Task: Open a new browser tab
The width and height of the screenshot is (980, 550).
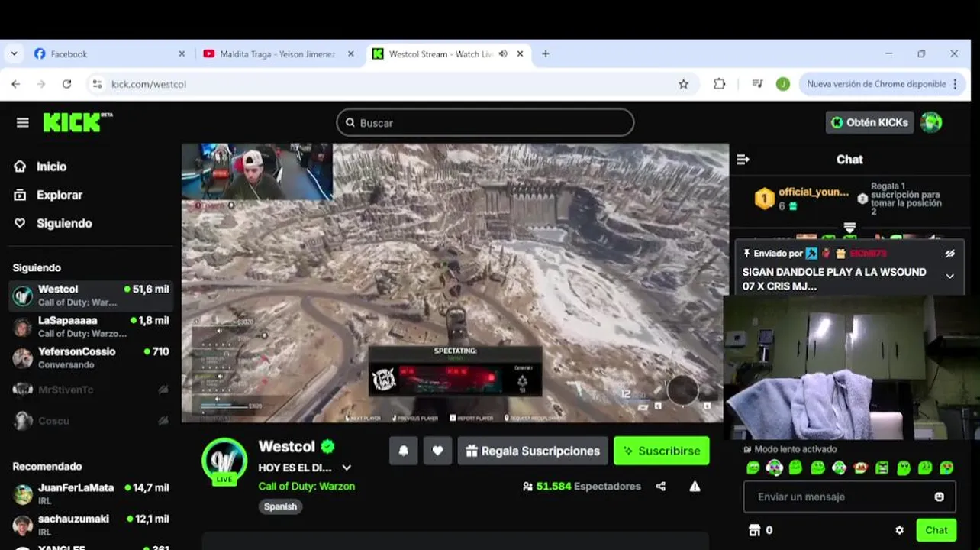Action: point(545,54)
